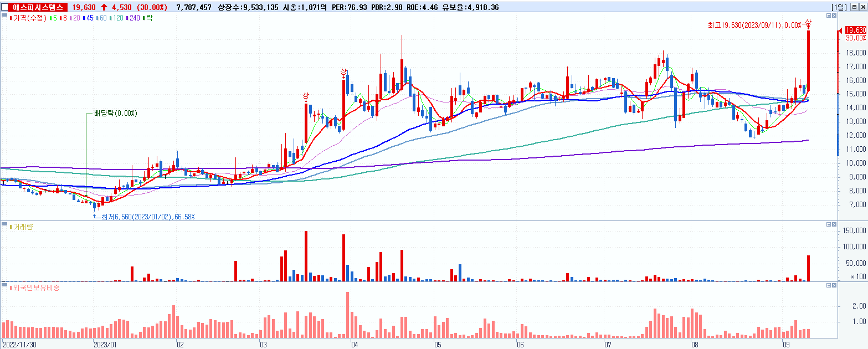This screenshot has width=868, height=349.
Task: Click the 배당락(0.00%) annotation label
Action: pyautogui.click(x=115, y=114)
